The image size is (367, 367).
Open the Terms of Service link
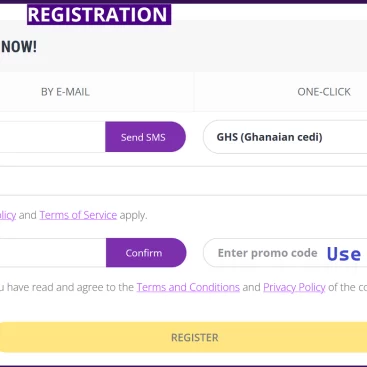click(78, 215)
